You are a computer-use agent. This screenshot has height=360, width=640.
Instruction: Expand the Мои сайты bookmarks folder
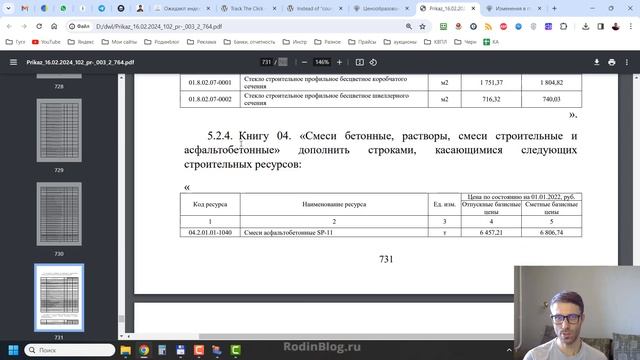tap(119, 42)
